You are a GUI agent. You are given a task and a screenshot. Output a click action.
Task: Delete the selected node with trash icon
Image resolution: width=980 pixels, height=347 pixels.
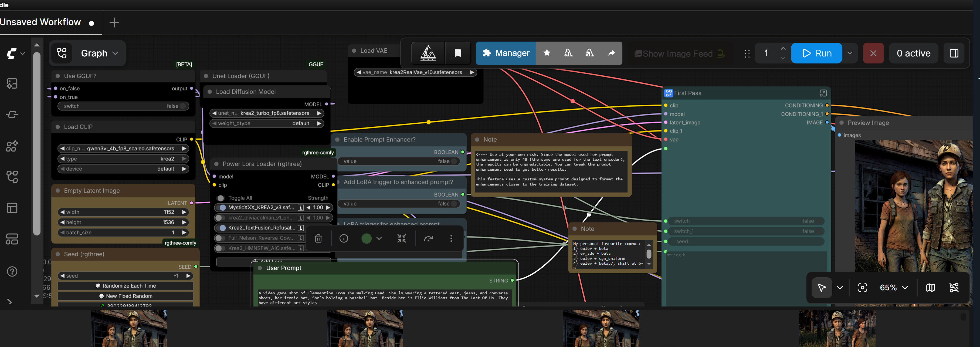pyautogui.click(x=318, y=238)
